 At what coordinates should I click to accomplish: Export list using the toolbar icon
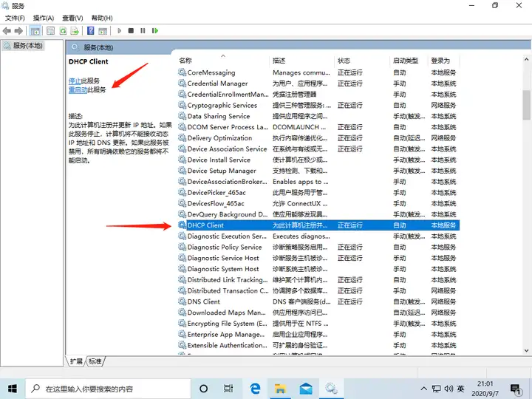tap(75, 31)
